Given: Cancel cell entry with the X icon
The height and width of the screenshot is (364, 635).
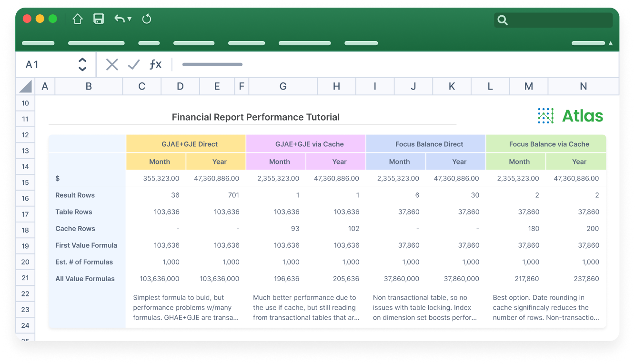Looking at the screenshot, I should pyautogui.click(x=112, y=64).
